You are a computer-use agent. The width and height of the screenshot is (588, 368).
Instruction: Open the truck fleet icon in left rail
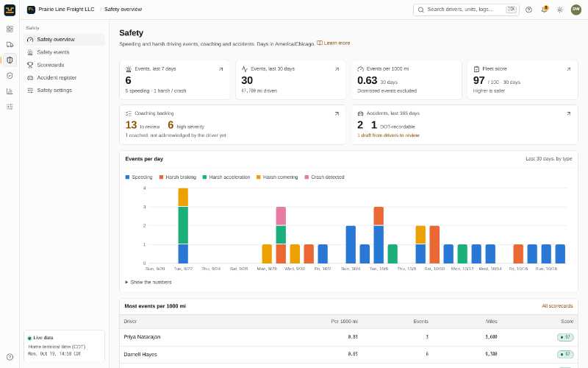click(x=10, y=44)
